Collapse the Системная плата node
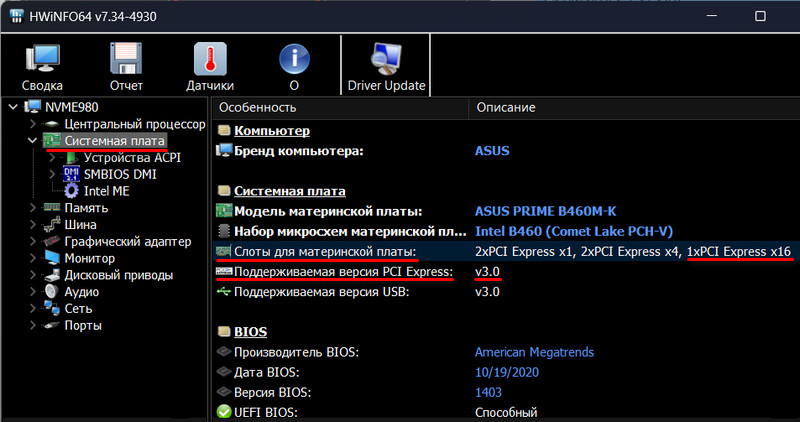 pos(33,140)
